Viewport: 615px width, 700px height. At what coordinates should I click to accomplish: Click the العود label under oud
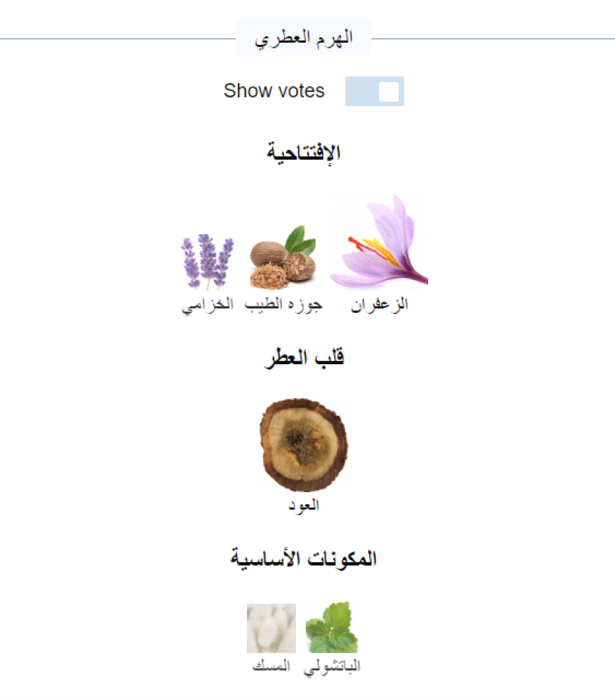point(304,505)
